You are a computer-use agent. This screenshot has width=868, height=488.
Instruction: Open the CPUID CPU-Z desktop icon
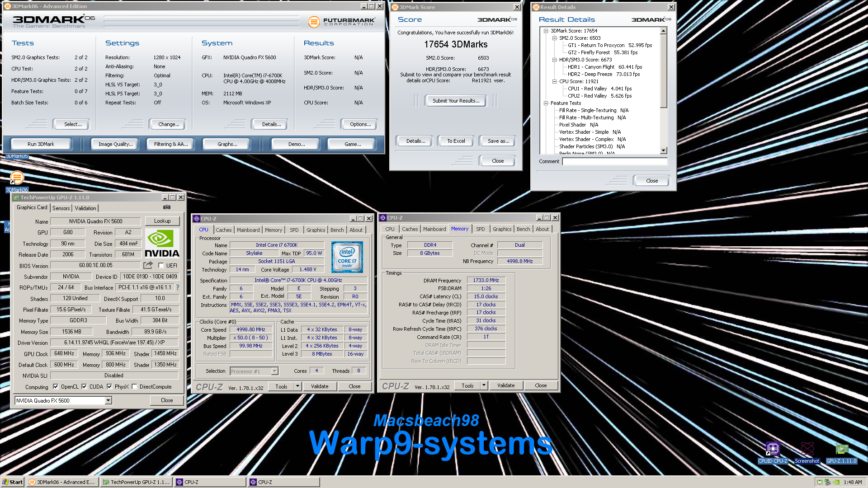pos(773,449)
